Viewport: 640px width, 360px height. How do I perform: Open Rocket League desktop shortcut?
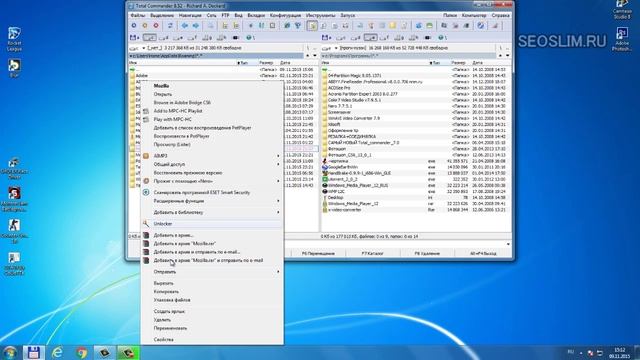click(14, 39)
